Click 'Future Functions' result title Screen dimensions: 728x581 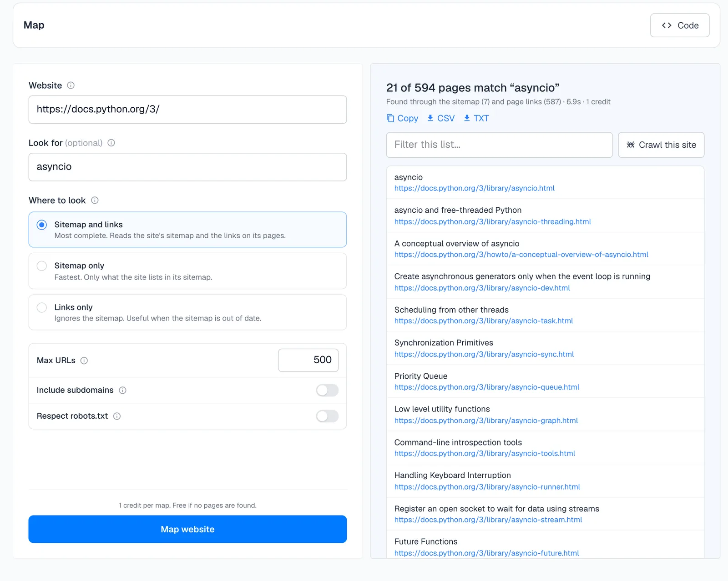pyautogui.click(x=425, y=541)
